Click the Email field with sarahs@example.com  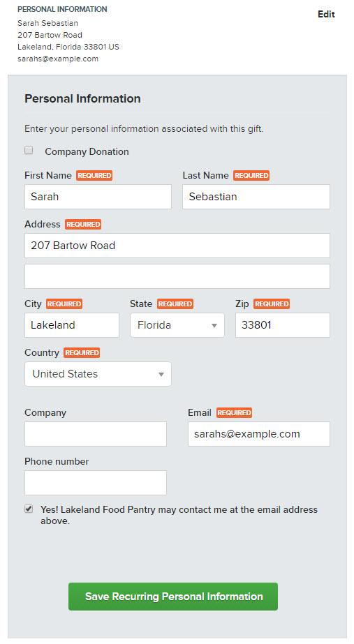(x=259, y=434)
